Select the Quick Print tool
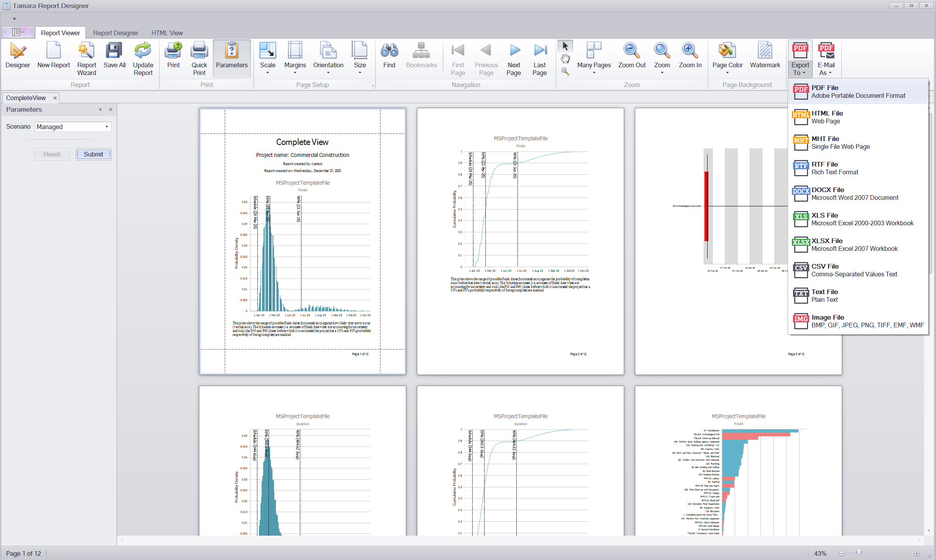The image size is (936, 560). click(x=199, y=57)
